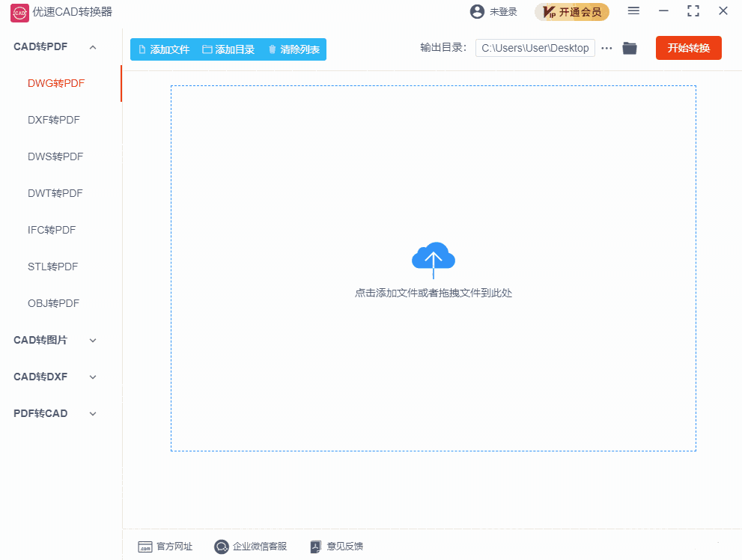Screen dimensions: 742x560
Task: Open the 企业微信客服 link text
Action: (x=260, y=547)
